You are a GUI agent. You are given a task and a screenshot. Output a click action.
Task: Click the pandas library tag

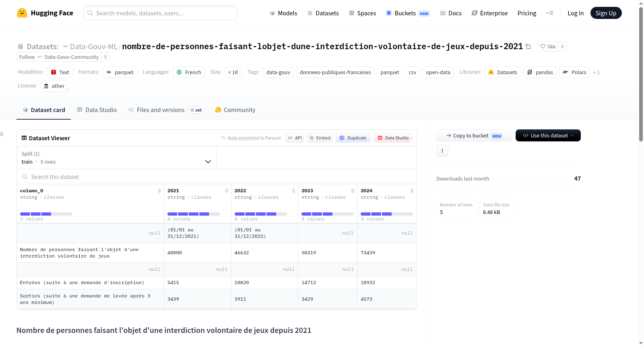coord(540,72)
